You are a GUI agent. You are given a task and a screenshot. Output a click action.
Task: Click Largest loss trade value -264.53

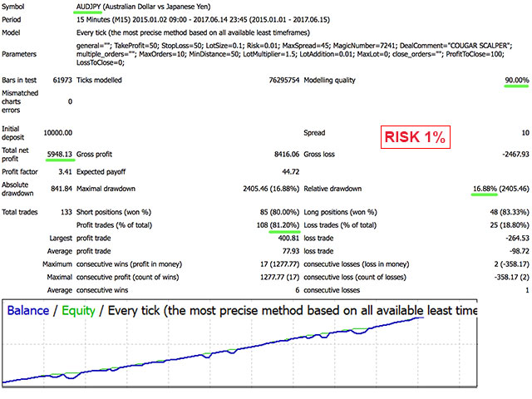point(517,239)
